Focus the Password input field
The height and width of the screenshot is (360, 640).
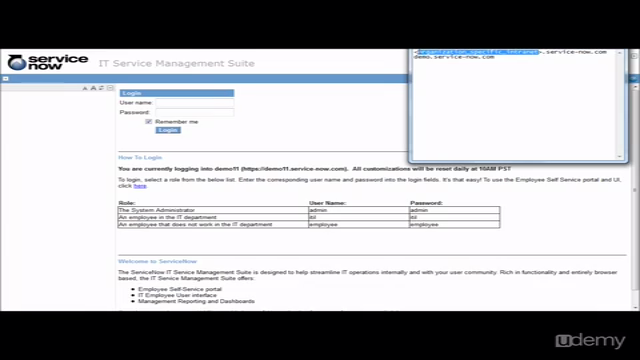coord(195,112)
